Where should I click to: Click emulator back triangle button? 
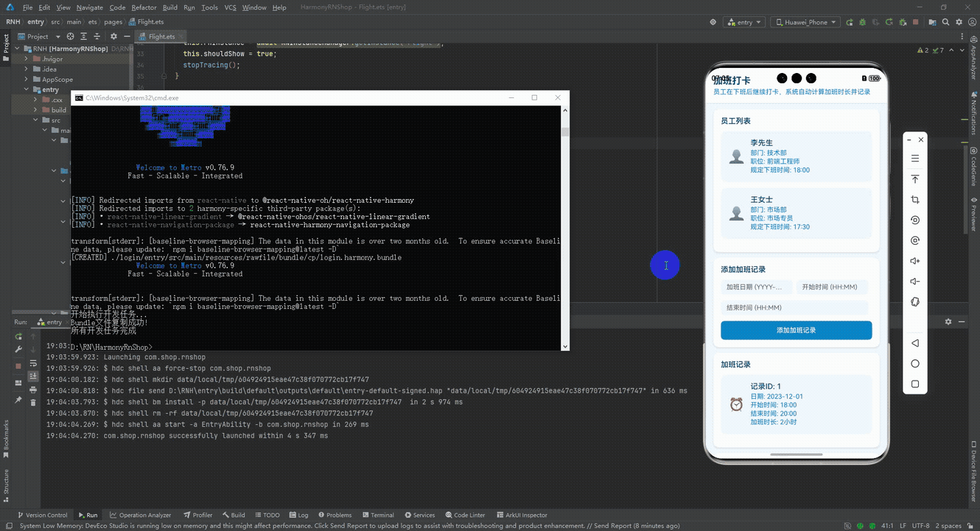[915, 343]
